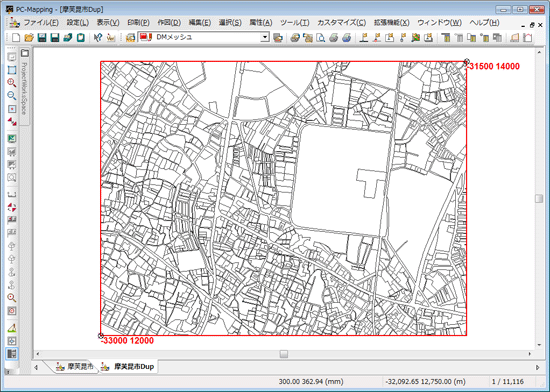Activate the context help pointer icon
Viewport: 550px width, 392px height.
(x=98, y=38)
